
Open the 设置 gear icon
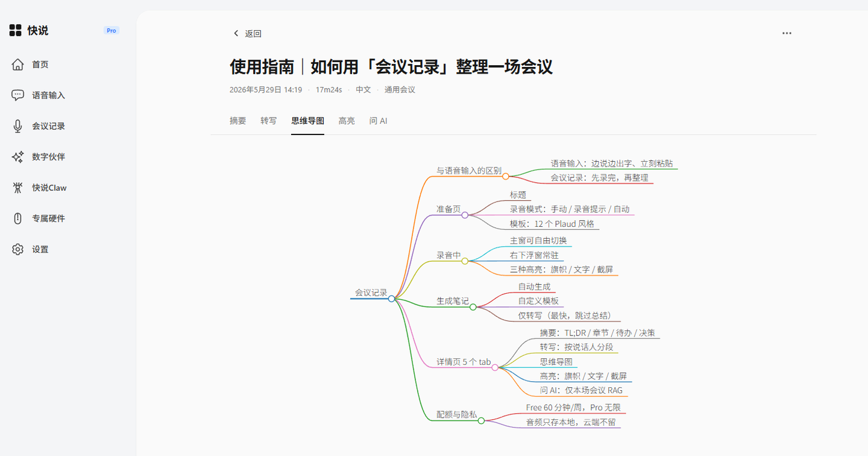point(17,249)
